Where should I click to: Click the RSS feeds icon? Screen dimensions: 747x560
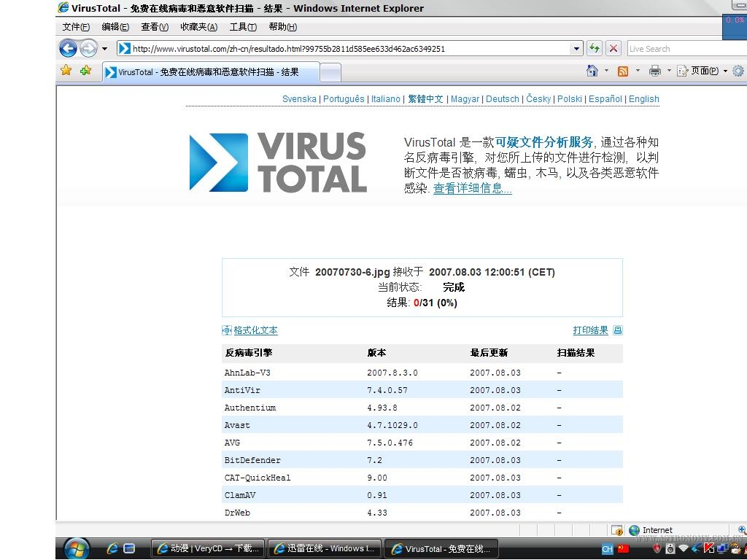623,71
